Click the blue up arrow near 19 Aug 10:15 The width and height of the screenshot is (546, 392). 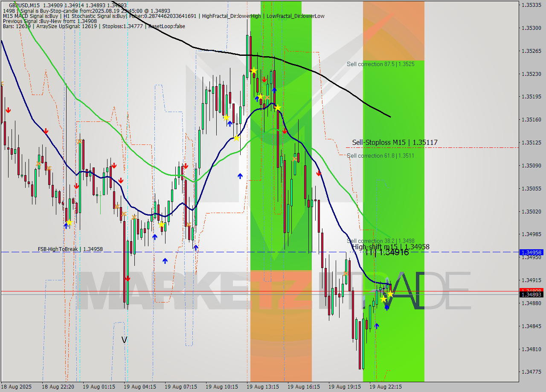click(x=240, y=175)
